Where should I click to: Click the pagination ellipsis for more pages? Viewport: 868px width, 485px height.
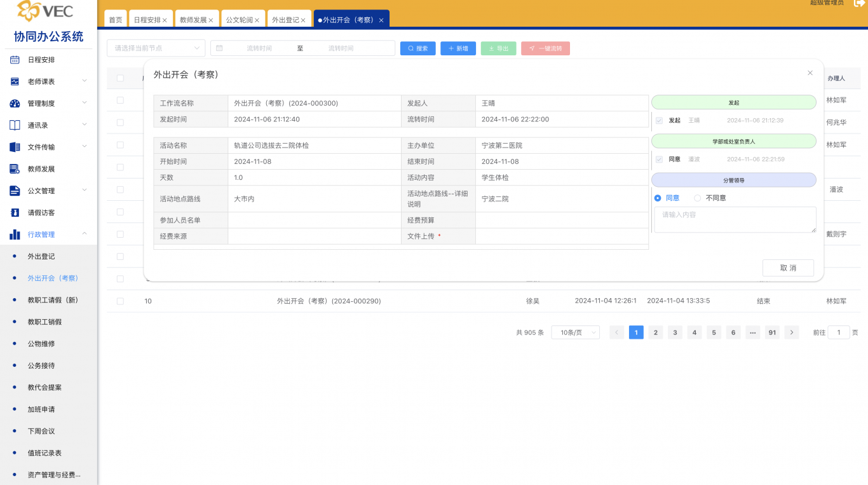point(753,332)
